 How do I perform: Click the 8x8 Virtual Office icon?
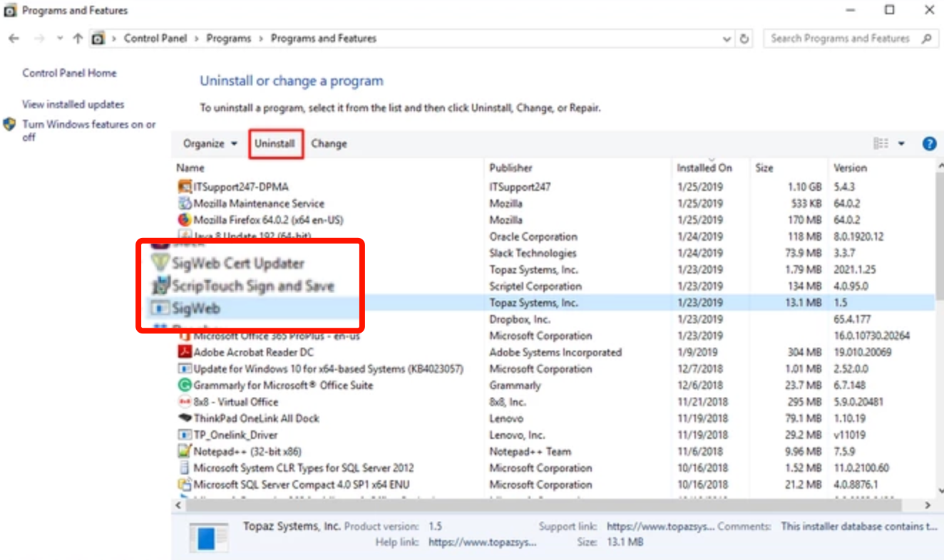click(185, 402)
